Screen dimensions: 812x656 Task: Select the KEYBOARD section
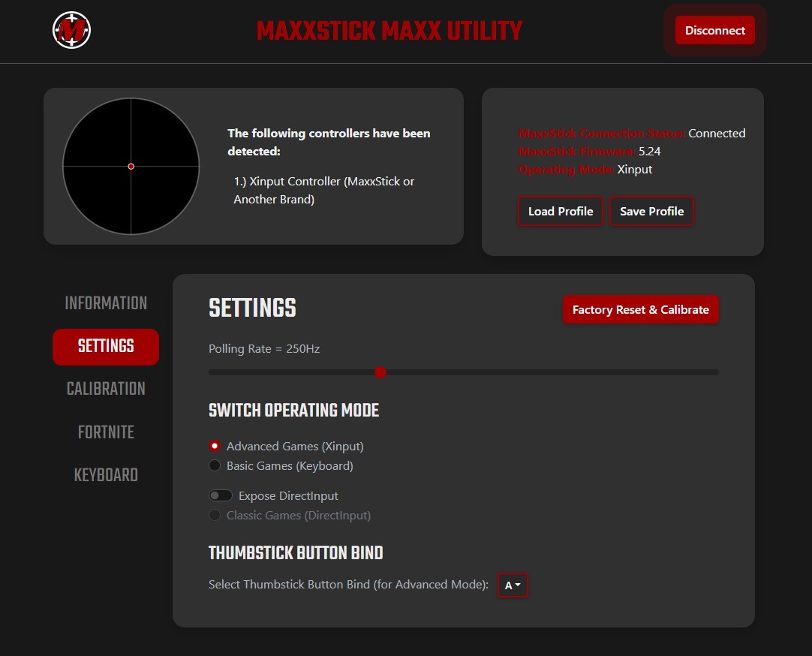[x=105, y=474]
